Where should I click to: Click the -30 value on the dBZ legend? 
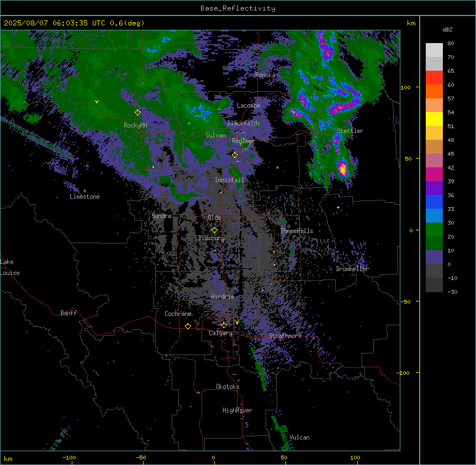[452, 292]
